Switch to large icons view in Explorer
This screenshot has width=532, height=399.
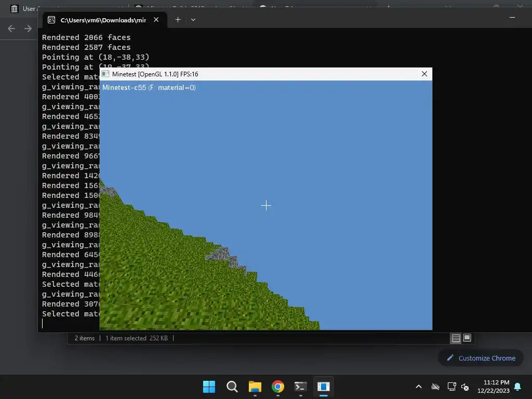click(x=467, y=338)
